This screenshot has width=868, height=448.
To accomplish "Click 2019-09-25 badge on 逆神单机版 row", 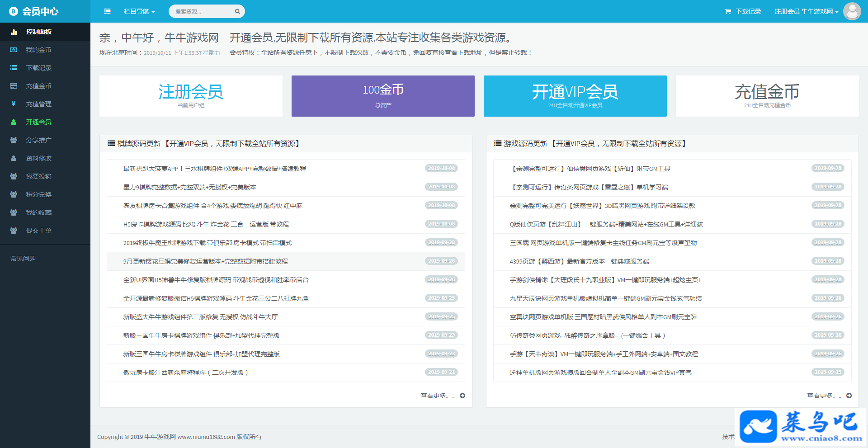I will 828,372.
